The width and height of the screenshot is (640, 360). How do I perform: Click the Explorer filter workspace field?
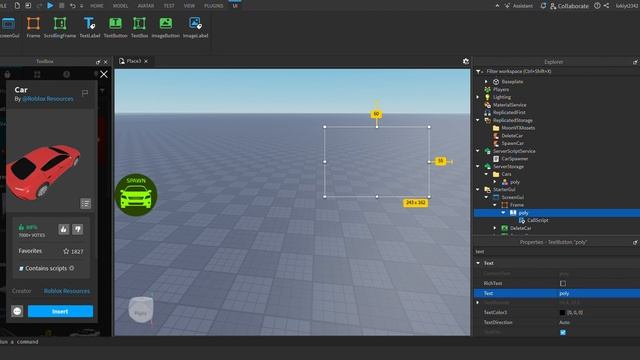coord(559,71)
